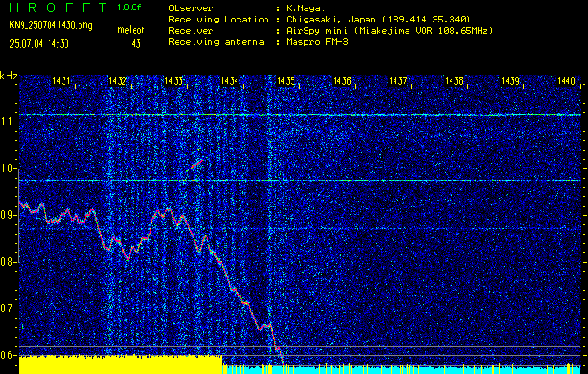Click the HROFFT title text

59,7
